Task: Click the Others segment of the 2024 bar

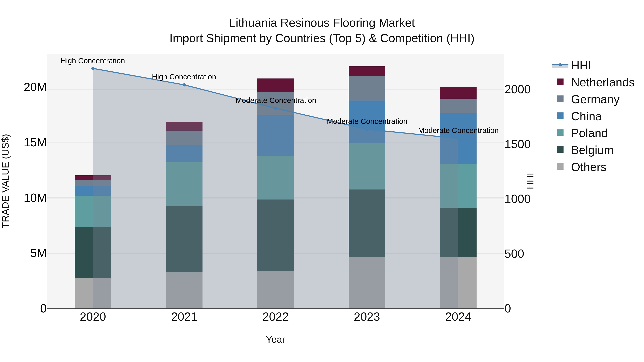Action: 458,283
